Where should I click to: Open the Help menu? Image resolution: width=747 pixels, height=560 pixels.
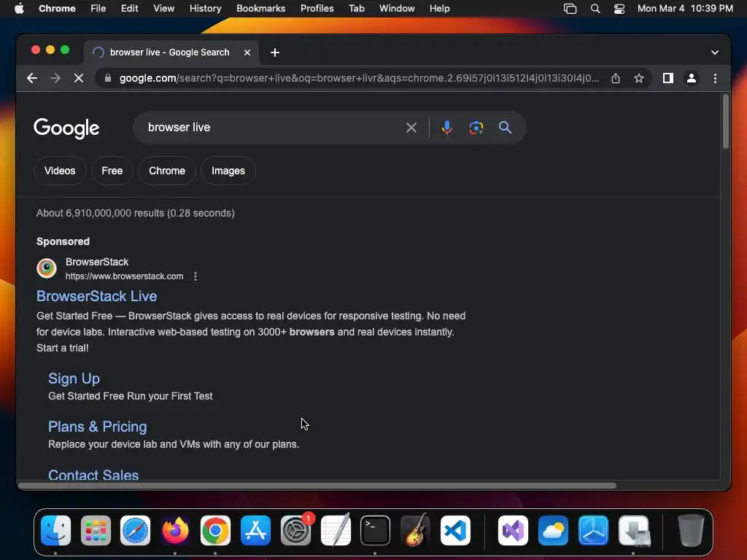click(x=439, y=9)
